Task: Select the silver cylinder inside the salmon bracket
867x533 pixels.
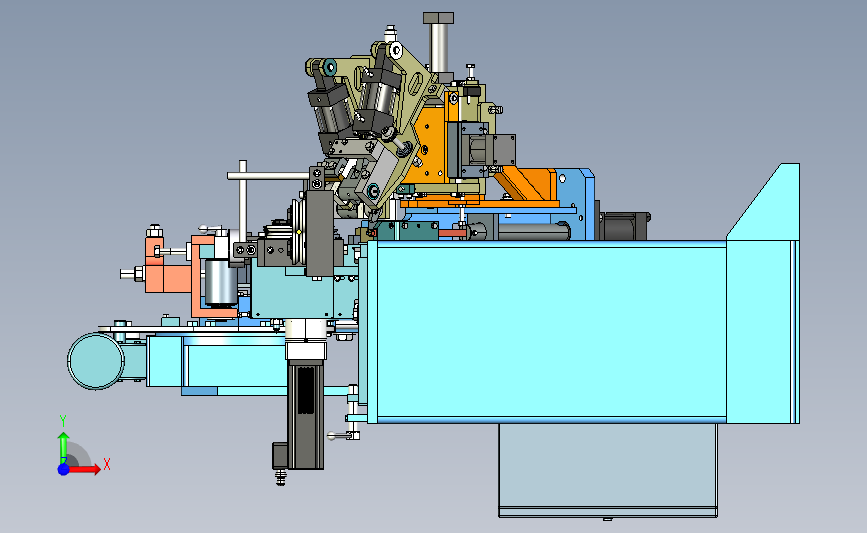Action: pyautogui.click(x=221, y=283)
